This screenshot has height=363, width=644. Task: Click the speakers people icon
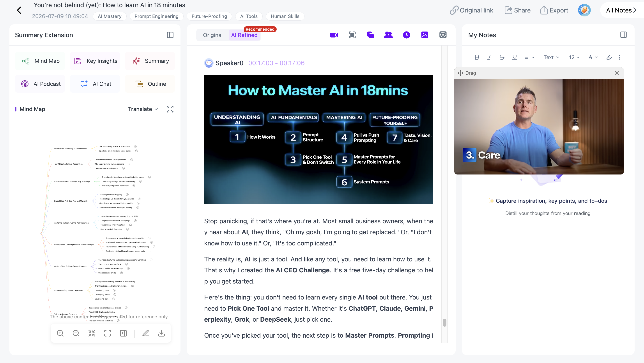388,35
